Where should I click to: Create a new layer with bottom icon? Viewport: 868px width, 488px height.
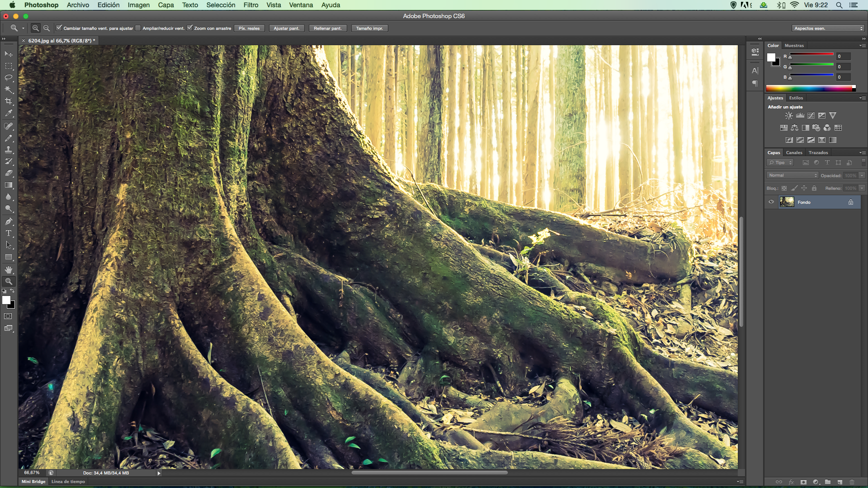click(840, 482)
